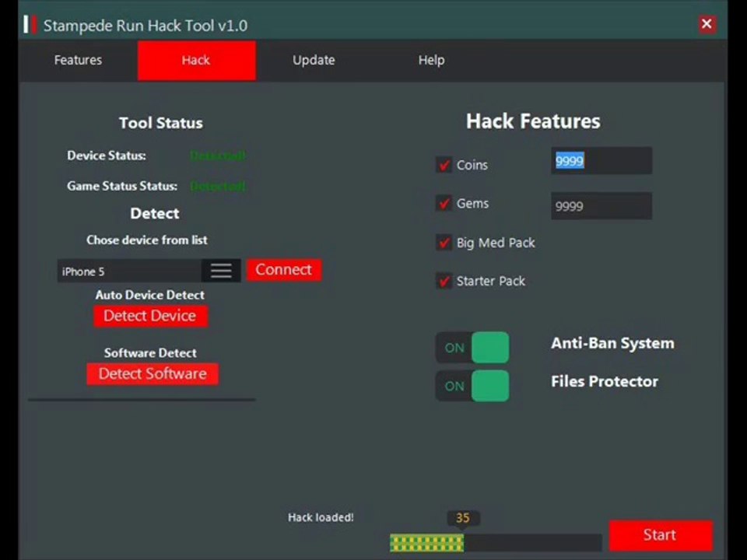Click the Stampede Run Hack Tool v1.0 title
Viewport: 747px width, 560px height.
click(x=146, y=25)
